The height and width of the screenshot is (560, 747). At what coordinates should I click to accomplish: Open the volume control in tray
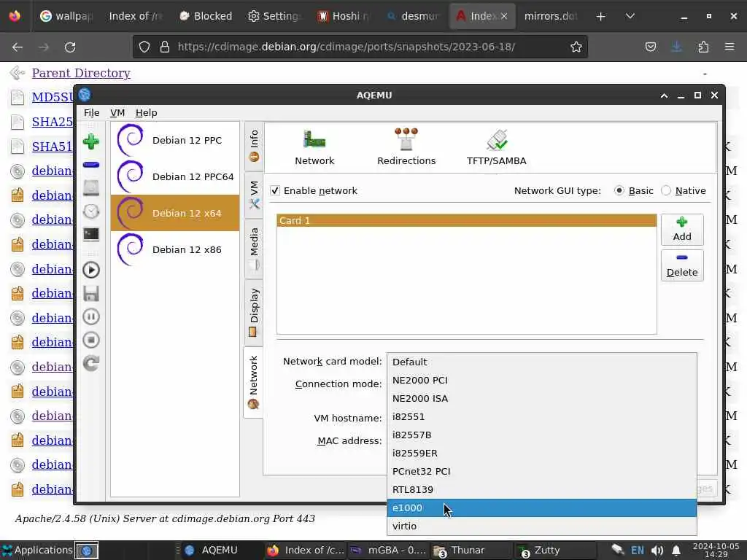[657, 551]
